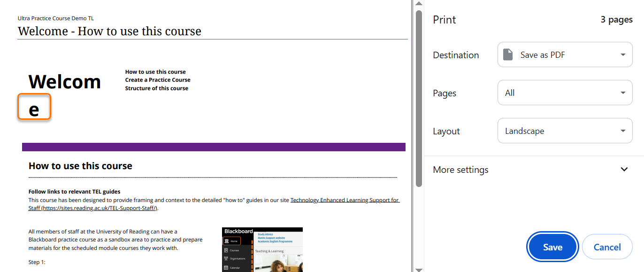Select 'Structure of this course' contents link
Screen dimensions: 644x272
[x=156, y=88]
